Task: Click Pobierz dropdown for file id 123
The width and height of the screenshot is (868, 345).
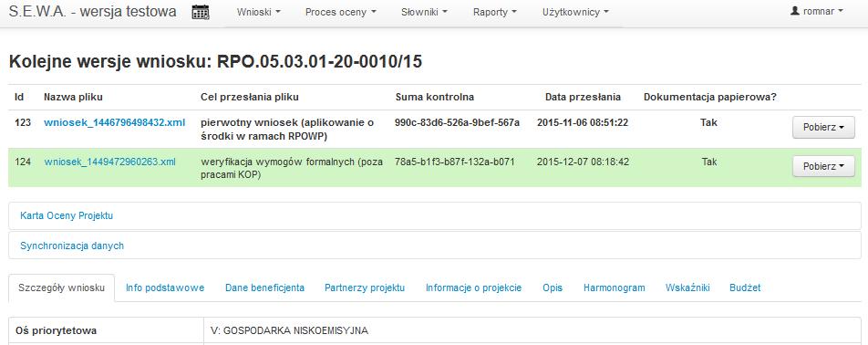Action: (823, 127)
